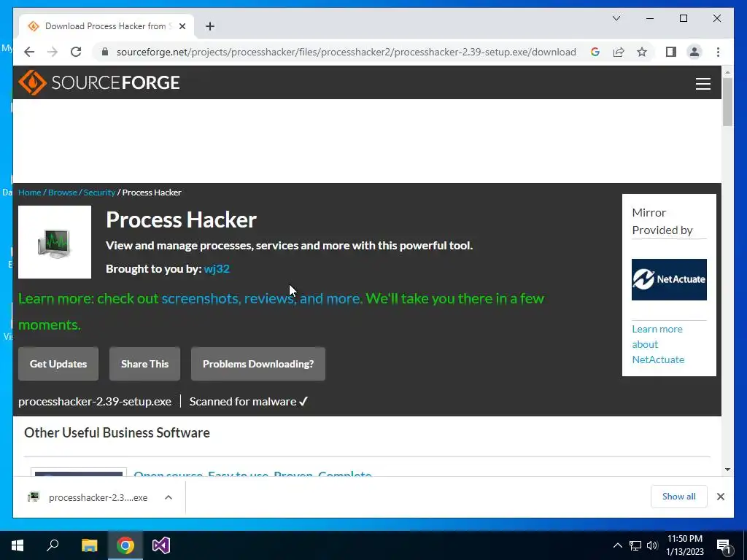Screen dimensions: 747x560
Task: Open the notification center icon
Action: point(724,545)
